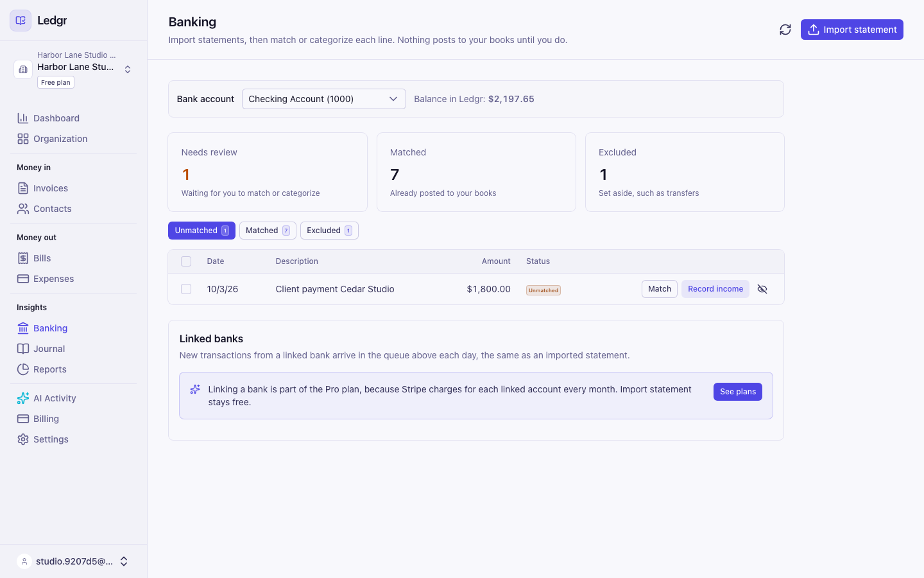Screen dimensions: 924x578
Task: Click the Balance in Ledgr $2,197.65 text
Action: pos(474,99)
